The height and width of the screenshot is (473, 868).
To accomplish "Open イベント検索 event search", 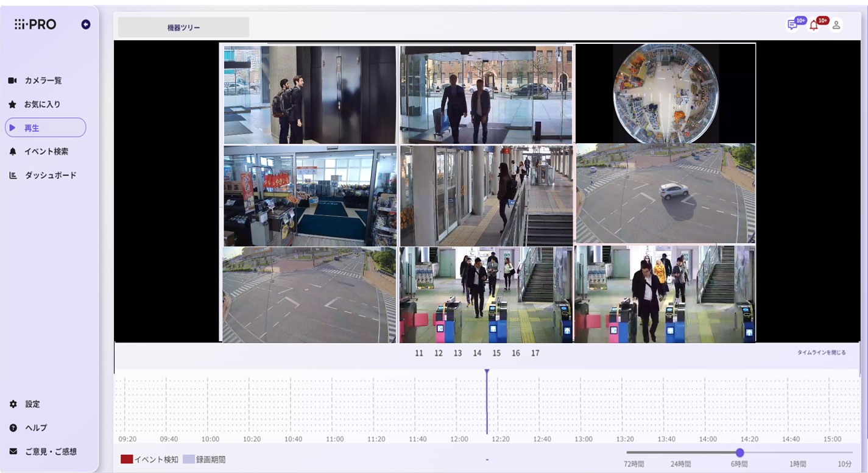I will click(x=46, y=152).
